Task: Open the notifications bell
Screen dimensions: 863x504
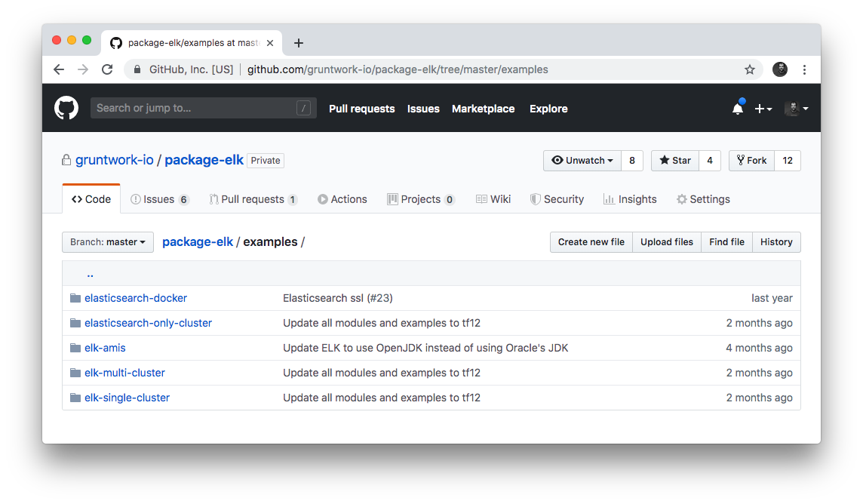Action: coord(737,109)
